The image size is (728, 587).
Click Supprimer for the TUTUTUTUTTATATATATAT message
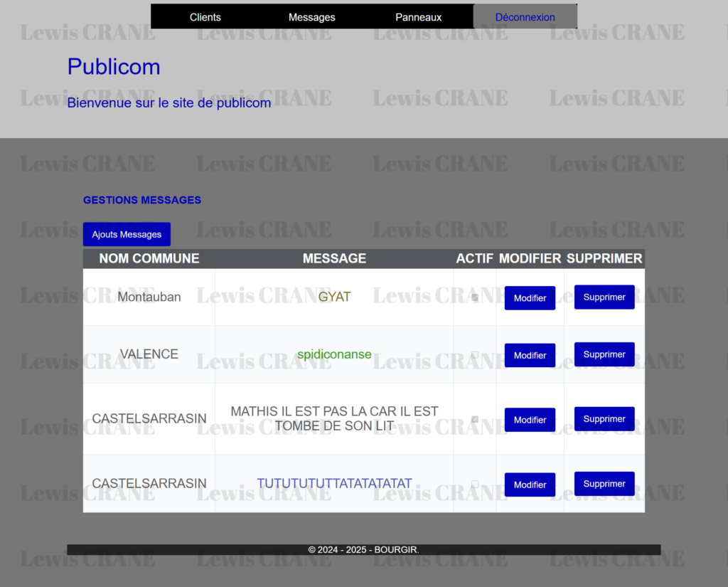coord(604,484)
